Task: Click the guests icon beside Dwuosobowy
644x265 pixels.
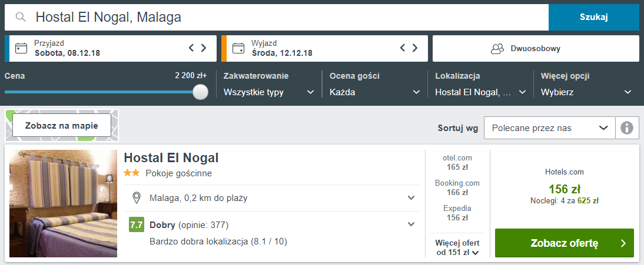Action: [x=497, y=48]
